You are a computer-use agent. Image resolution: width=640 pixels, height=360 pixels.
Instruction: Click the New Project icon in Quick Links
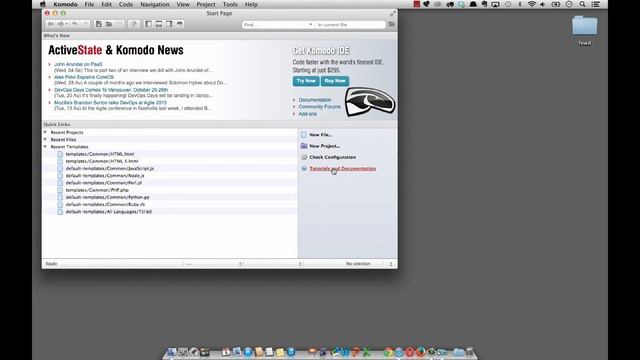tap(304, 146)
